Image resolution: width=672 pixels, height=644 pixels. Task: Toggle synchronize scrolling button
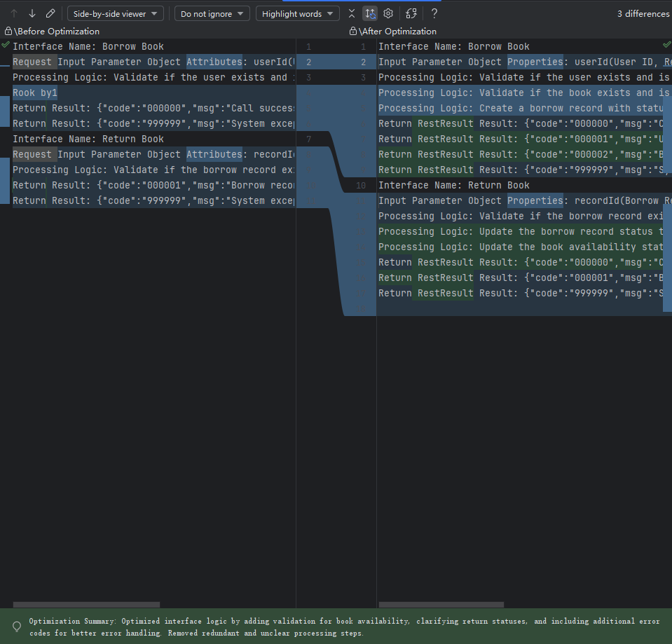click(x=370, y=13)
